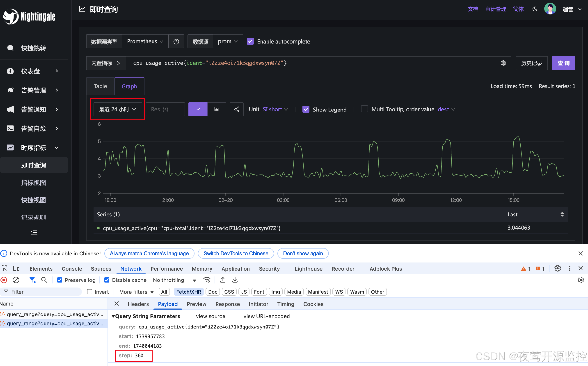Open DevTools settings gear icon
The width and height of the screenshot is (588, 366).
coord(557,268)
